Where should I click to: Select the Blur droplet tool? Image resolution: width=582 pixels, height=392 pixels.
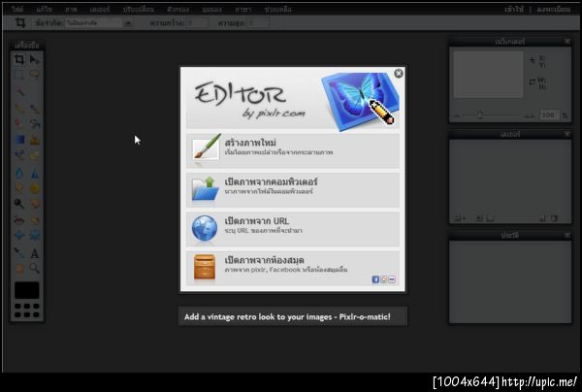point(19,173)
